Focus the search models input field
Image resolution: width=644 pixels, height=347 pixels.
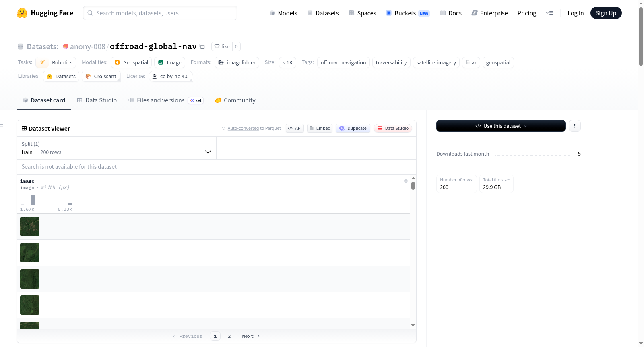click(160, 13)
